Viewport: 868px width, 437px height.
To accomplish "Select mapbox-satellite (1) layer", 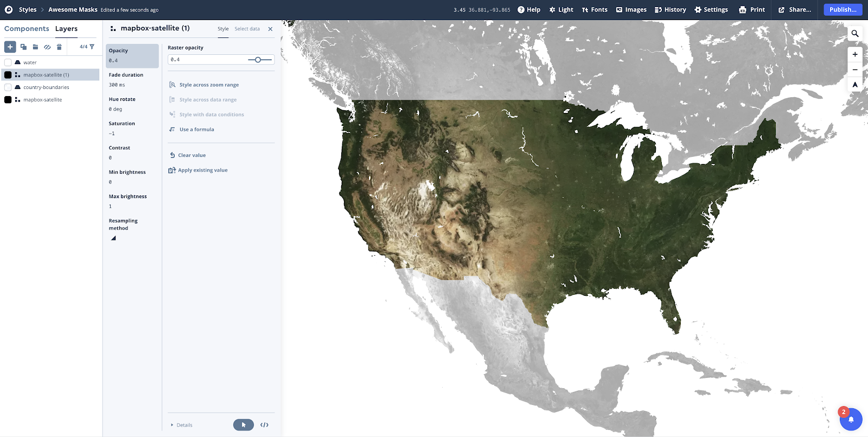I will (x=50, y=75).
